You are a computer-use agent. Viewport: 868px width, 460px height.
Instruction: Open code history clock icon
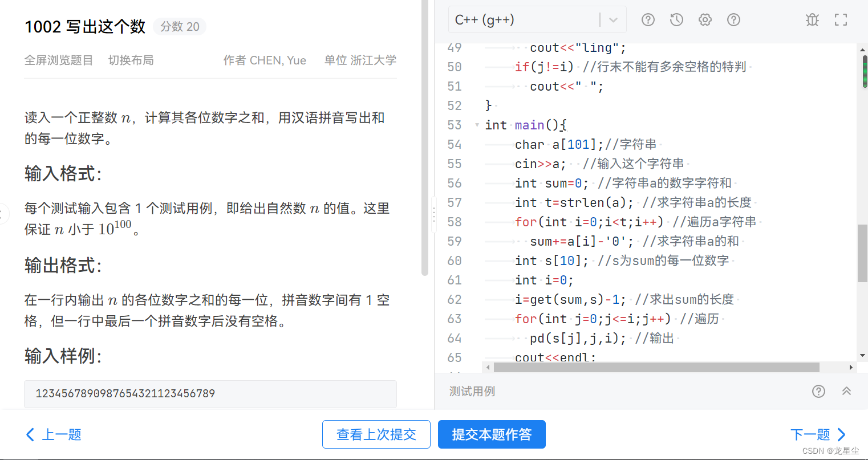coord(676,20)
